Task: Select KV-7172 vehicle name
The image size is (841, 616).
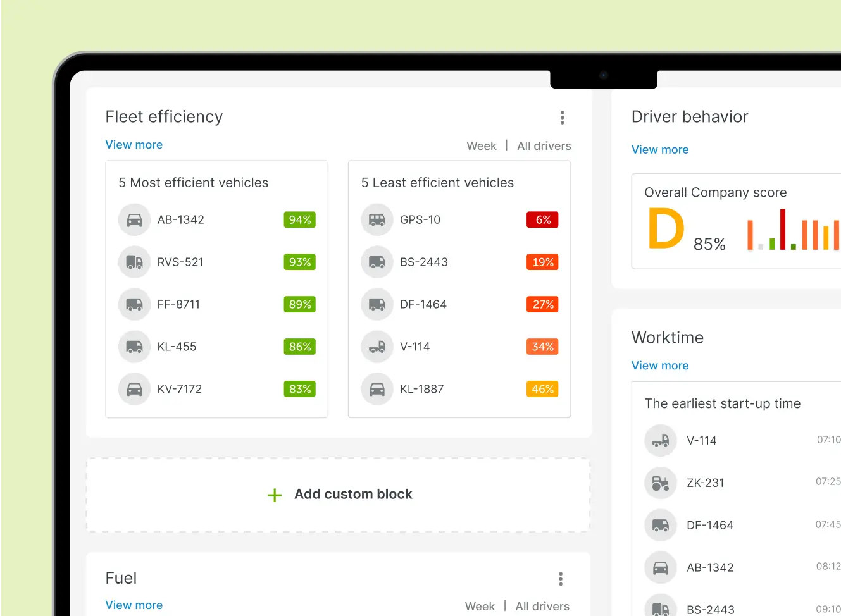Action: pos(180,390)
